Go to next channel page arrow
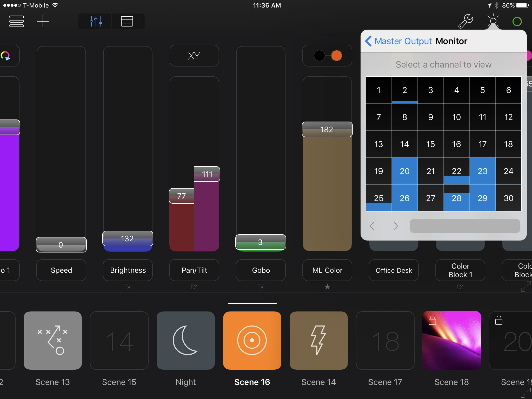The width and height of the screenshot is (532, 399). tap(393, 226)
